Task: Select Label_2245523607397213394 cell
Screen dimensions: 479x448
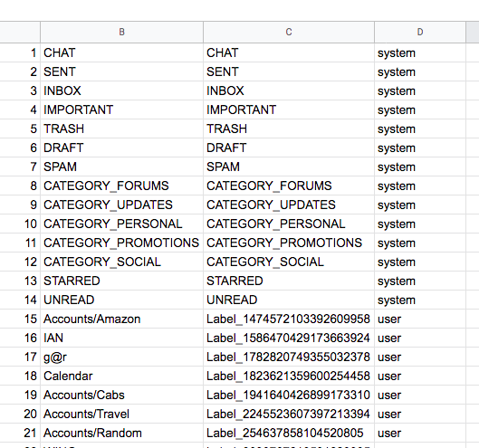Action: click(289, 414)
